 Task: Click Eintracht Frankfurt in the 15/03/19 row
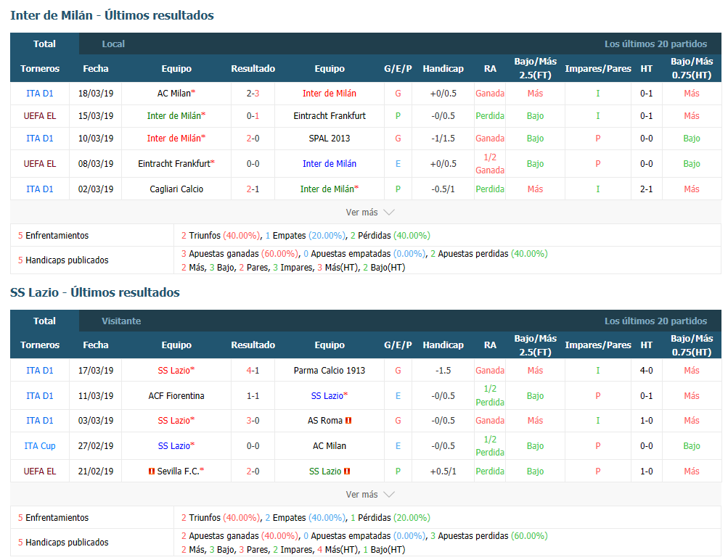pyautogui.click(x=330, y=115)
